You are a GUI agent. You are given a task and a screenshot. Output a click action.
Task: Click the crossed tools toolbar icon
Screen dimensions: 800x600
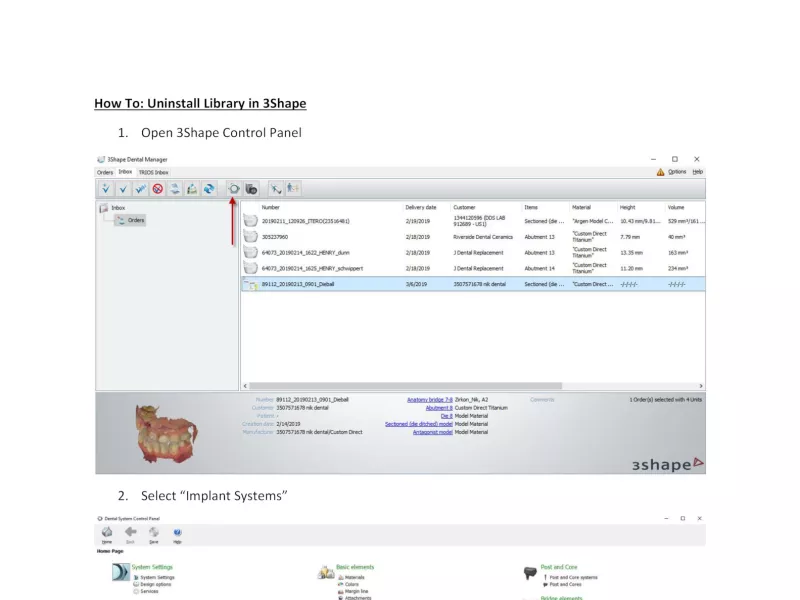coord(276,189)
